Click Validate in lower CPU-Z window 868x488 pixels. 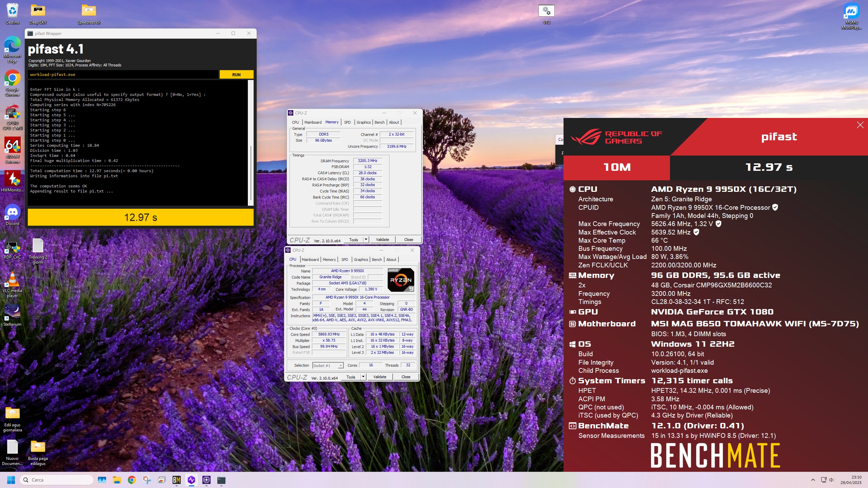[x=380, y=377]
